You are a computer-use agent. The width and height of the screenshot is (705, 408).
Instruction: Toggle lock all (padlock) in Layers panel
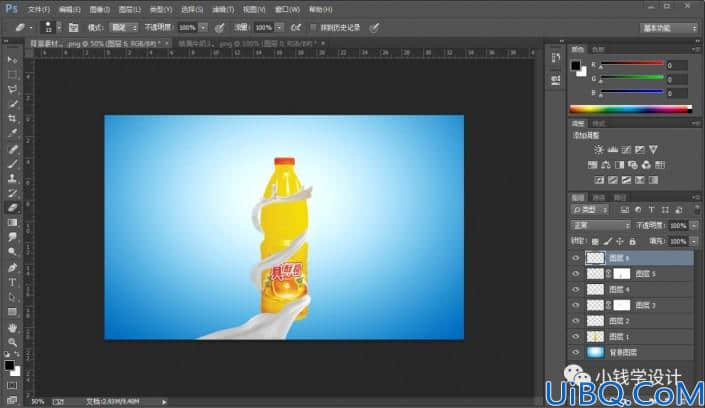(633, 242)
